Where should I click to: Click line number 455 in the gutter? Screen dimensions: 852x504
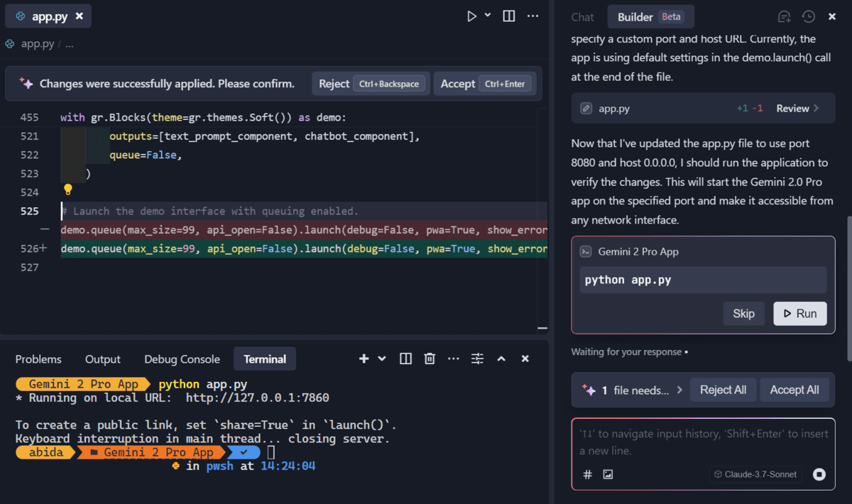(x=30, y=117)
